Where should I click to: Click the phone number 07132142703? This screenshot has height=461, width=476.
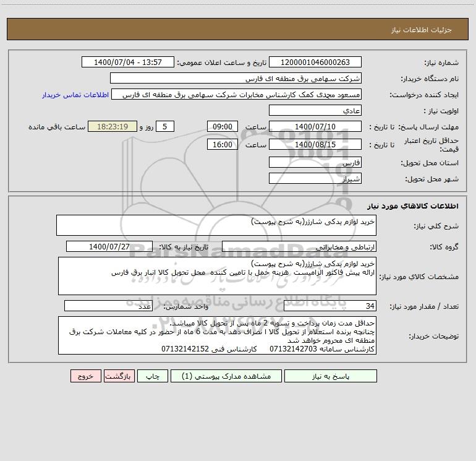pos(293,349)
